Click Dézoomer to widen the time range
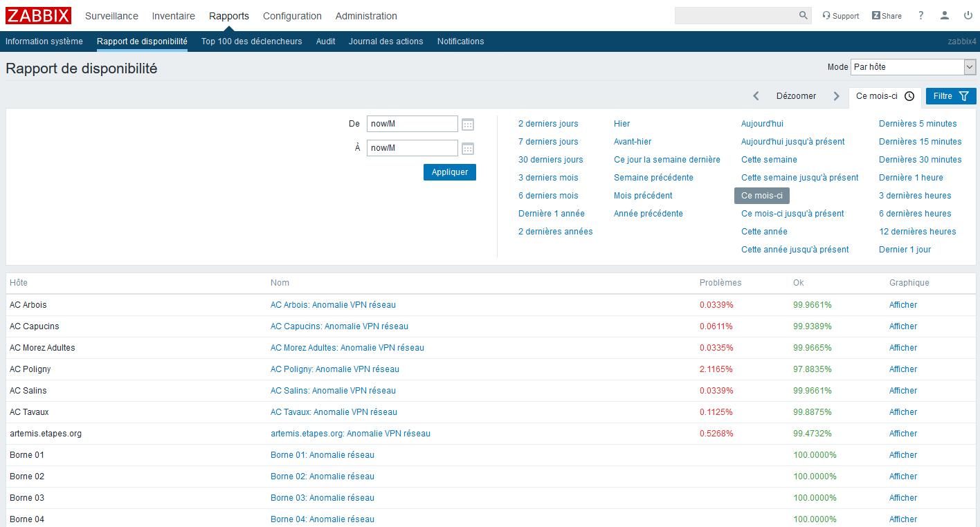The width and height of the screenshot is (980, 527). 796,96
